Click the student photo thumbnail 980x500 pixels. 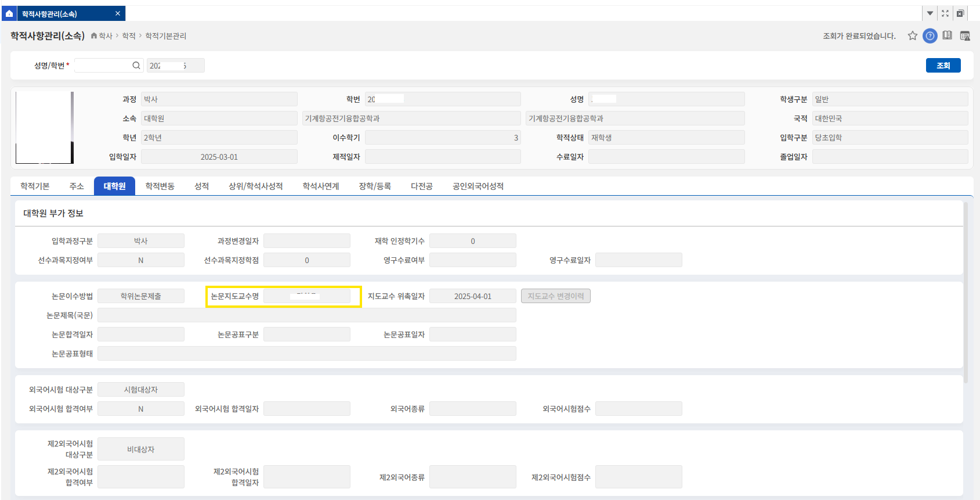[x=45, y=128]
